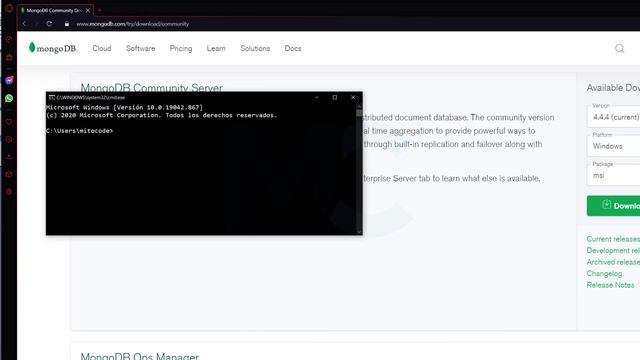Open the Opera menu logo
The width and height of the screenshot is (640, 360).
9,8
